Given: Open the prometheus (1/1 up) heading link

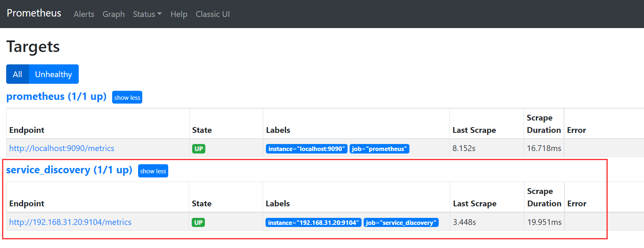Looking at the screenshot, I should 56,97.
